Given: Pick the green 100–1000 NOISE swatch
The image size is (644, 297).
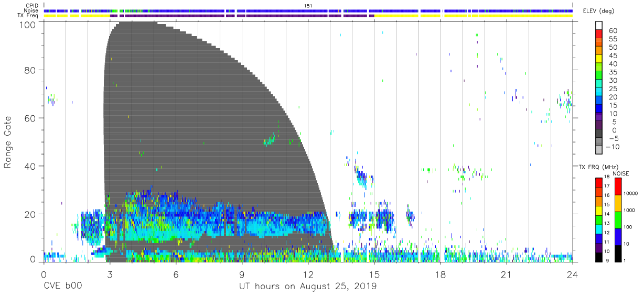Looking at the screenshot, I should pyautogui.click(x=618, y=219).
